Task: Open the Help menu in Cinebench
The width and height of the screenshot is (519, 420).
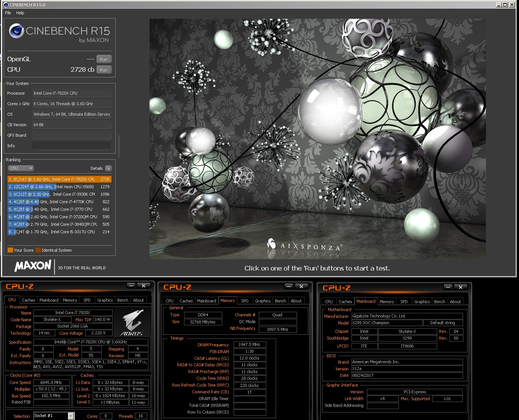Action: [x=20, y=13]
